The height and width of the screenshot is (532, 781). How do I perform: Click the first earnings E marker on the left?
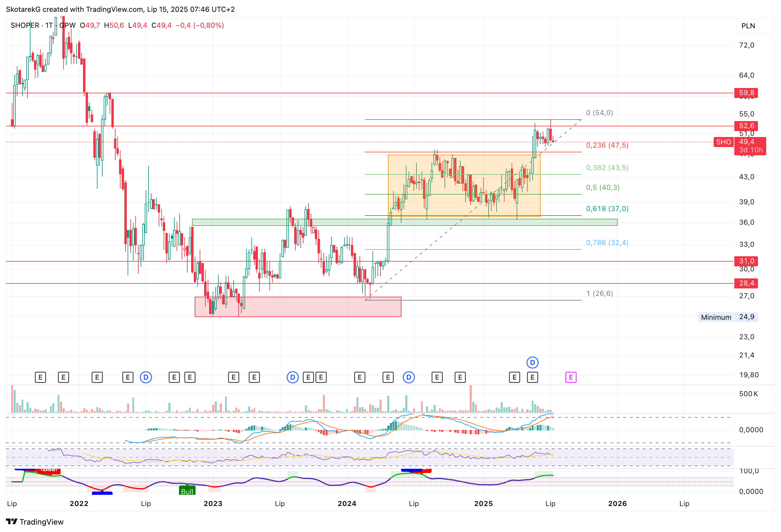click(x=40, y=377)
